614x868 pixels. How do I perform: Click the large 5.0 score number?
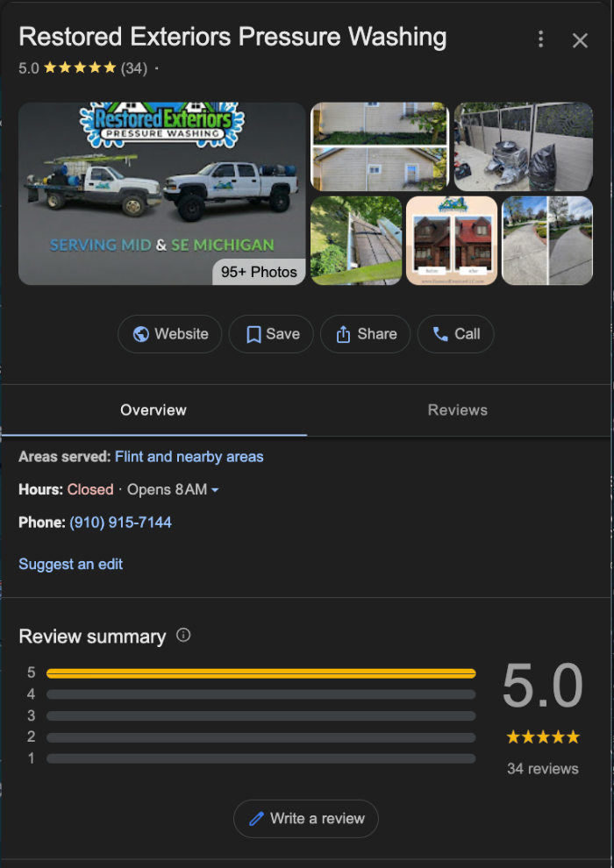pos(543,687)
